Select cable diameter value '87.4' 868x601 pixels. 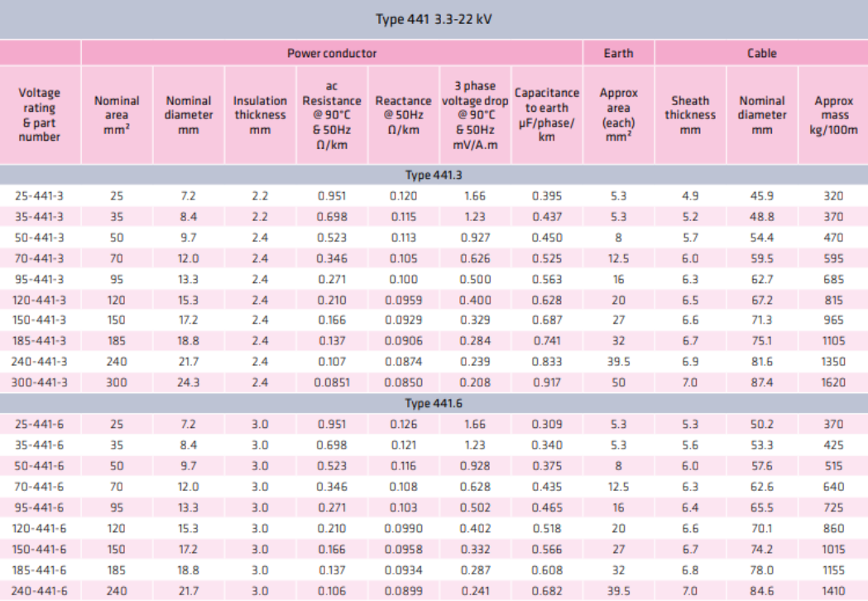click(x=762, y=382)
